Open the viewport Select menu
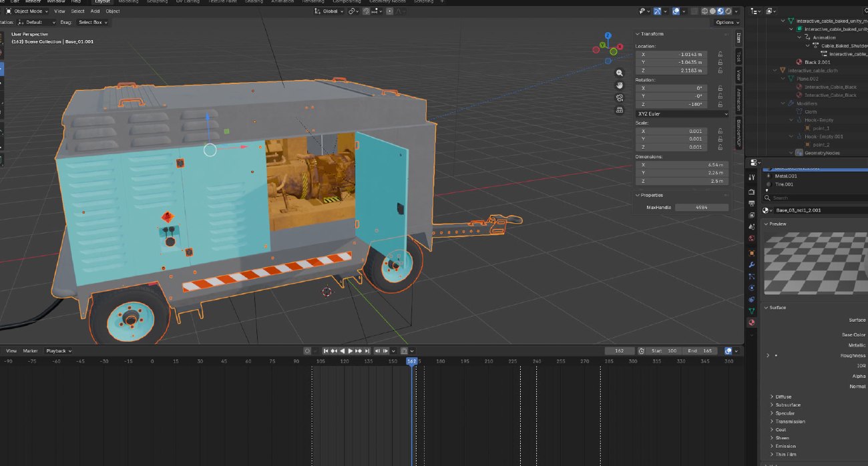The height and width of the screenshot is (466, 868). coord(77,11)
